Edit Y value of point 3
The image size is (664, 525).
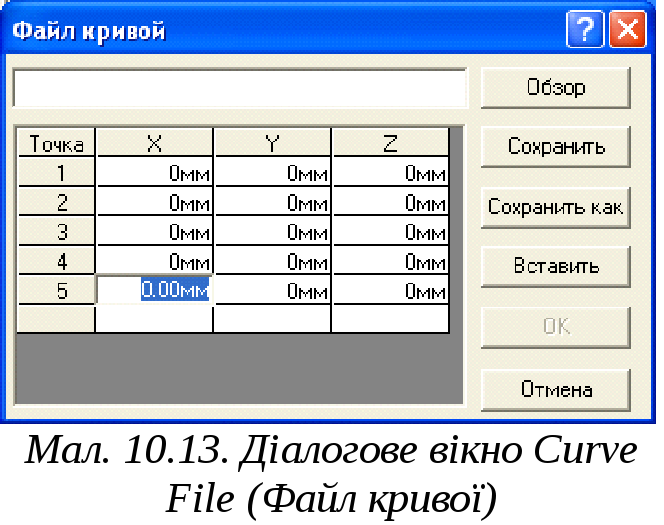(x=272, y=231)
